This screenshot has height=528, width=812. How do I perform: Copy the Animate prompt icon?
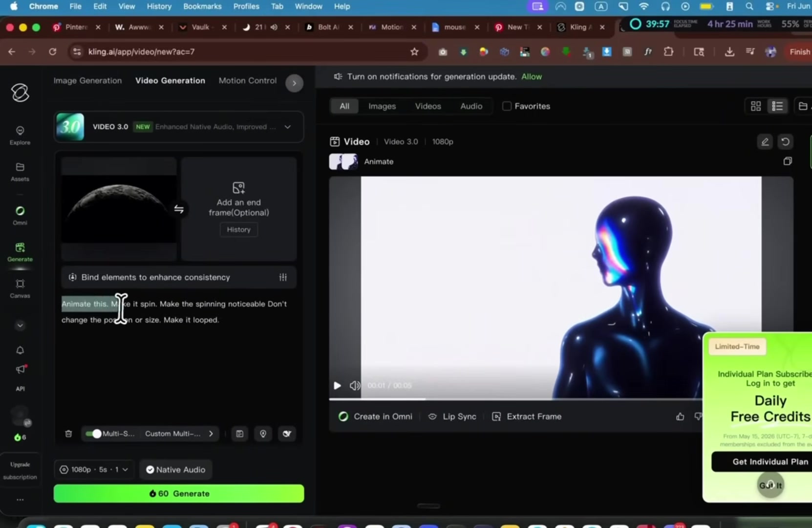tap(788, 161)
